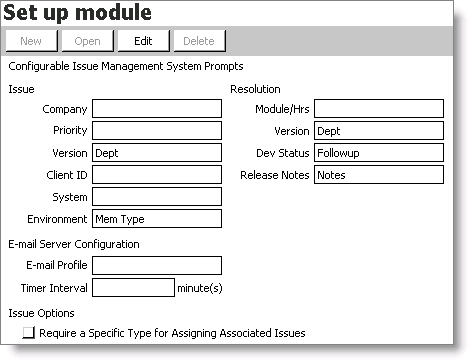Click the E-mail Server Configuration label
The image size is (470, 361).
coord(74,244)
